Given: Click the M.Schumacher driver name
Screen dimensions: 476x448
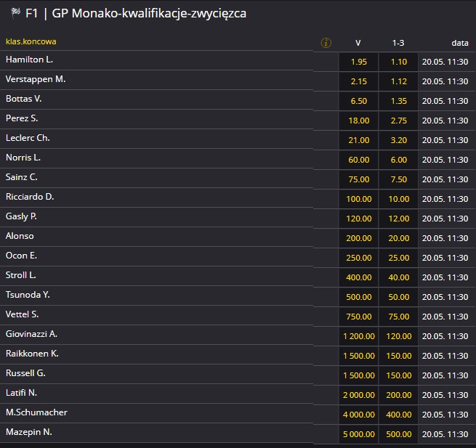Looking at the screenshot, I should coord(37,412).
